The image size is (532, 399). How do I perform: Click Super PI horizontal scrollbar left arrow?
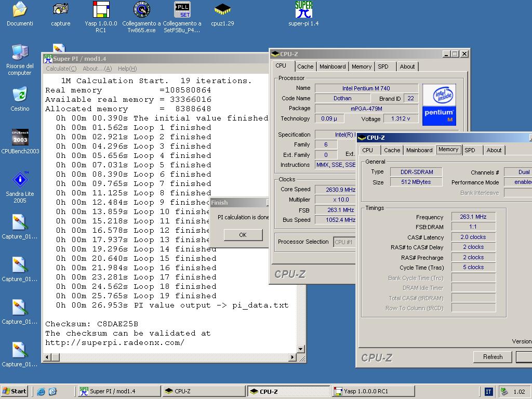click(48, 357)
